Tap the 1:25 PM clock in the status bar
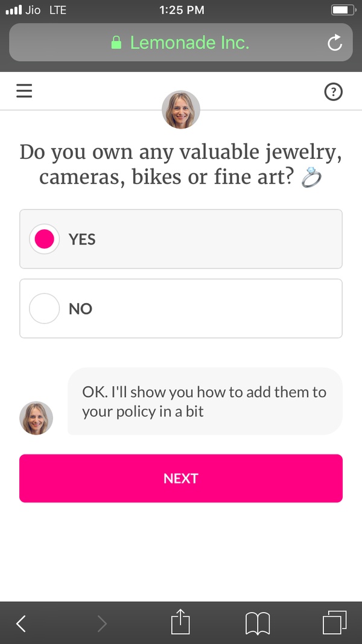This screenshot has height=644, width=362. pyautogui.click(x=181, y=9)
